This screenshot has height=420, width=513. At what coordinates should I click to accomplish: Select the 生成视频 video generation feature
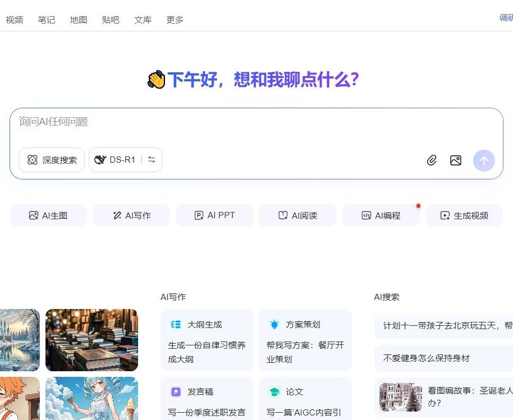464,215
